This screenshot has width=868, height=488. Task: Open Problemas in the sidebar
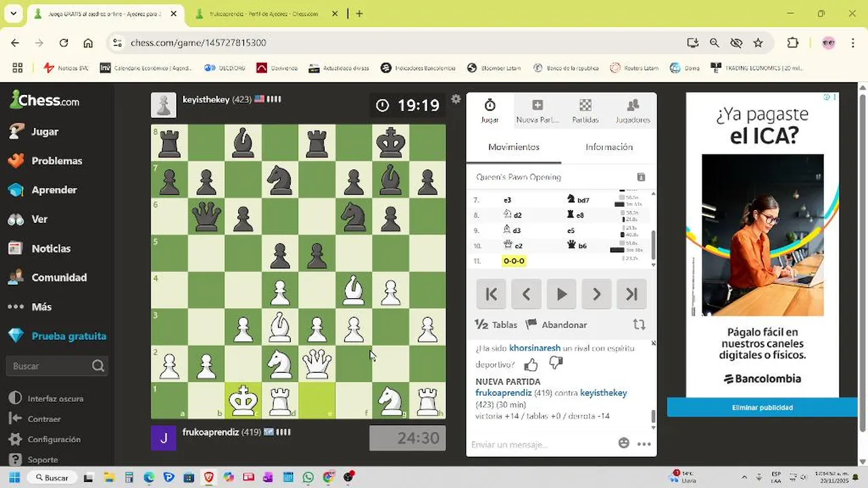pos(45,161)
